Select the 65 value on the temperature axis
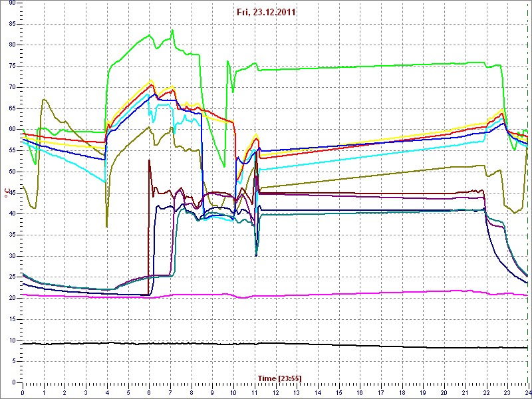Viewport: 532px width, 399px height. (12, 108)
